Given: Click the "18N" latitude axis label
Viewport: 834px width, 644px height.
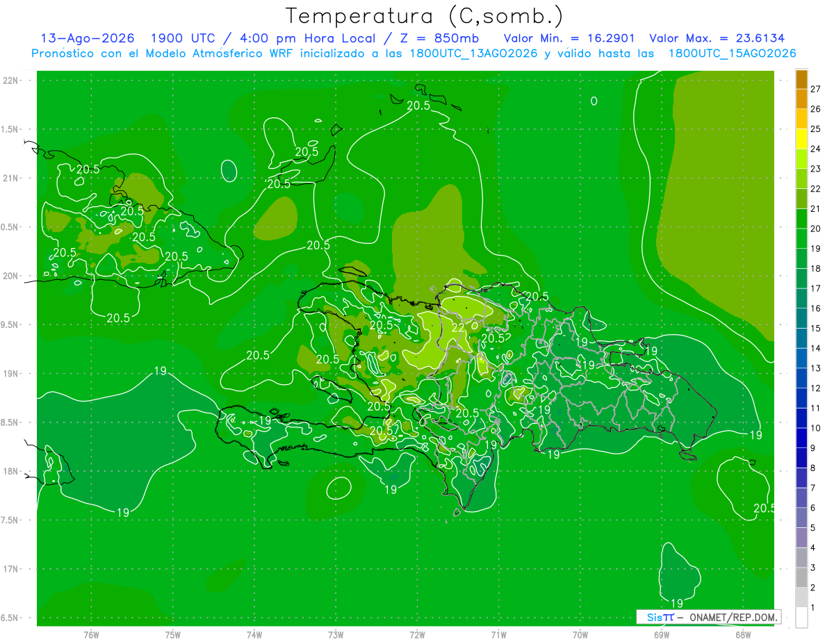Looking at the screenshot, I should [12, 471].
